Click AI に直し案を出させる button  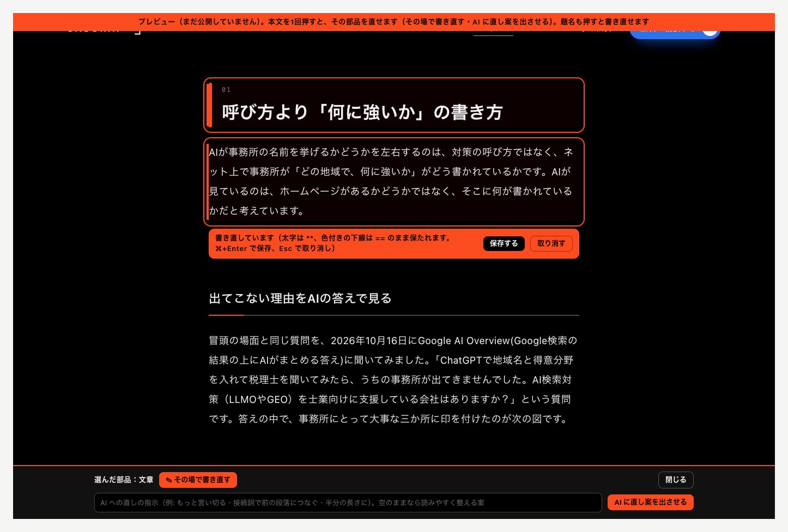[x=650, y=502]
